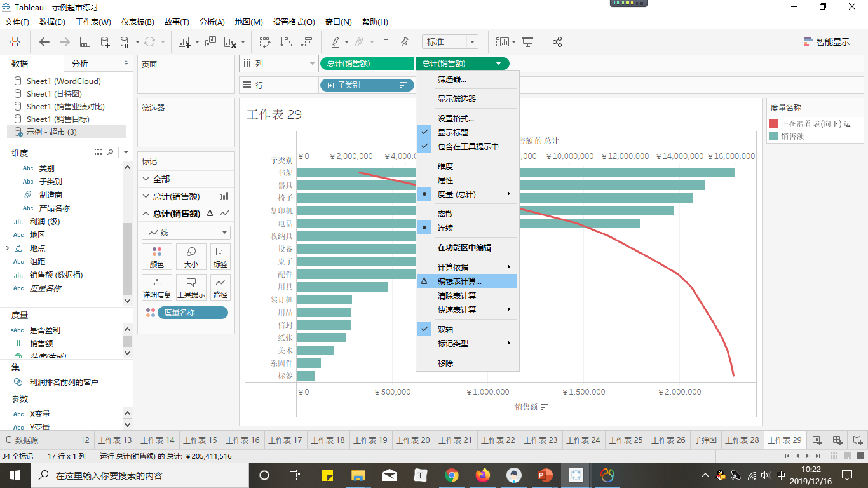Click the Tableau logo start icon
The width and height of the screenshot is (868, 488).
[15, 42]
